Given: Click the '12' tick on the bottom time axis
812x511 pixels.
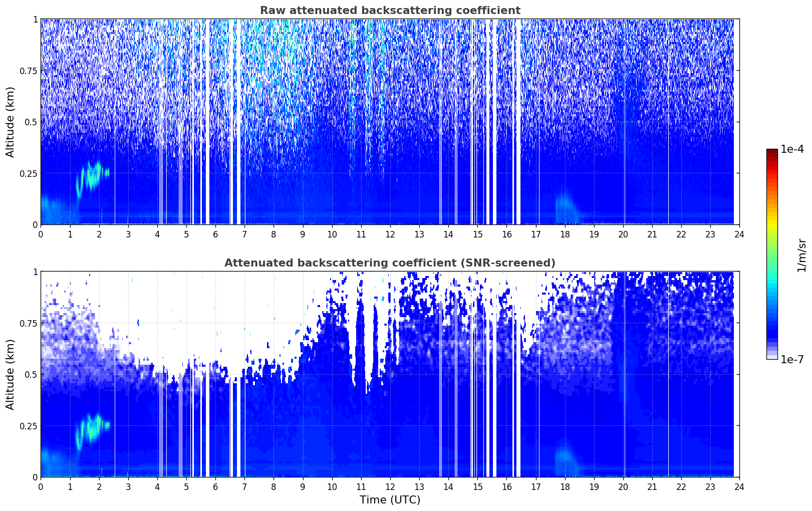Looking at the screenshot, I should [390, 486].
